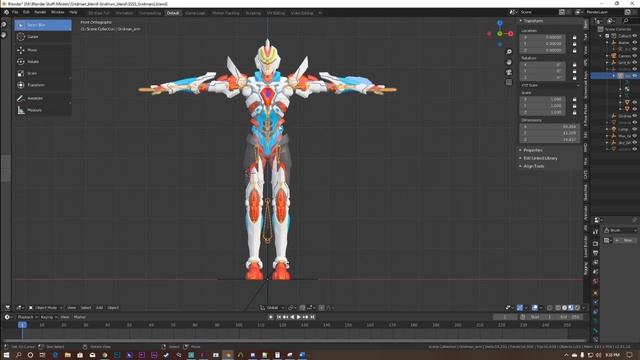Open the viewport View menu

coord(71,308)
